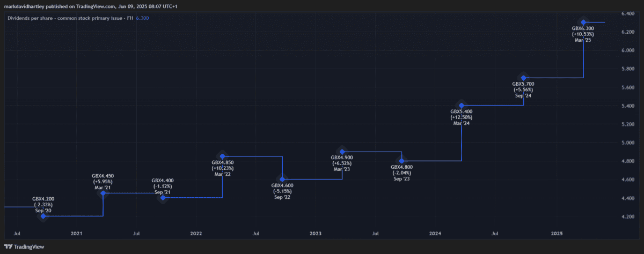Click the Mar '23 diamond data point
Viewport: 644px width, 254px height.
(x=342, y=152)
